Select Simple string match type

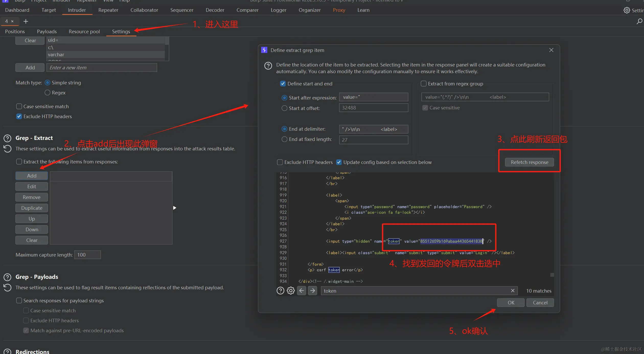pyautogui.click(x=47, y=83)
